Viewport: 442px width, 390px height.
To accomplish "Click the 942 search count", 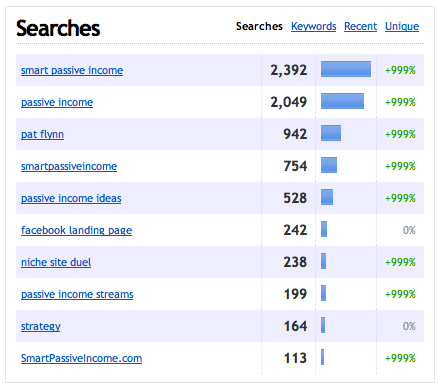I will tap(295, 134).
